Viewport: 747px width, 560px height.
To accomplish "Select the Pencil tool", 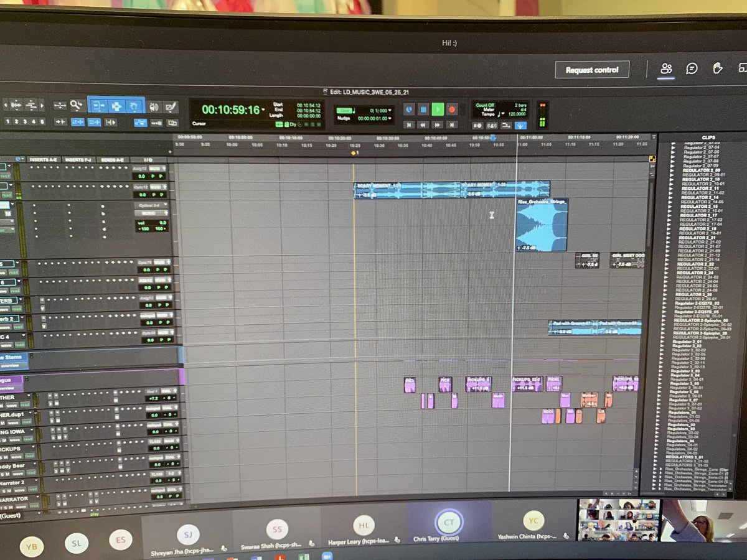I will 171,107.
